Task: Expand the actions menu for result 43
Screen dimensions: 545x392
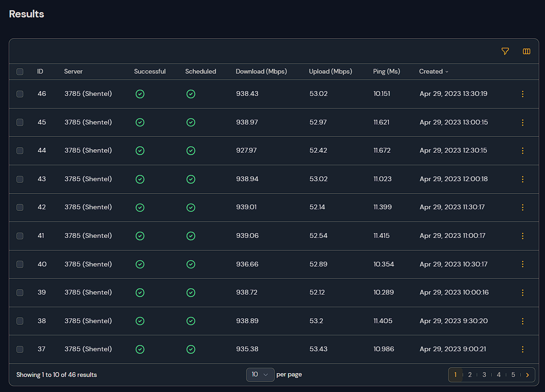Action: pos(523,179)
